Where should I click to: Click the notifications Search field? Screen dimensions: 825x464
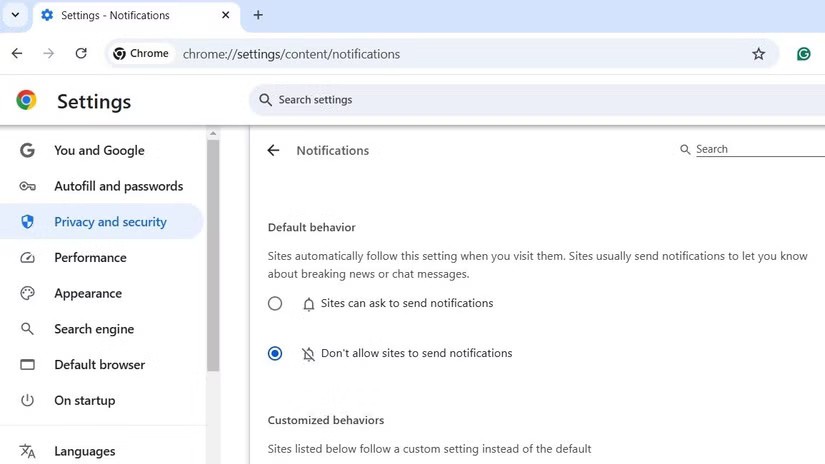pos(755,149)
